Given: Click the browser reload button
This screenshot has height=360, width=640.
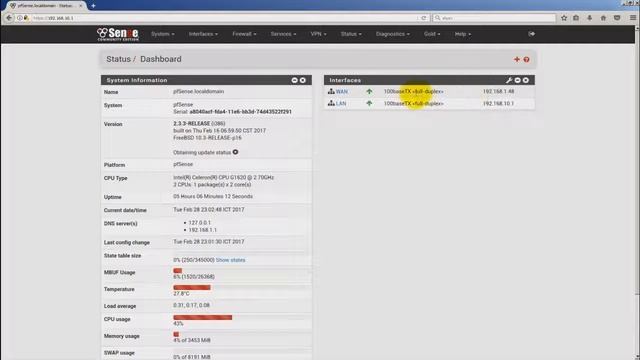Looking at the screenshot, I should (424, 18).
